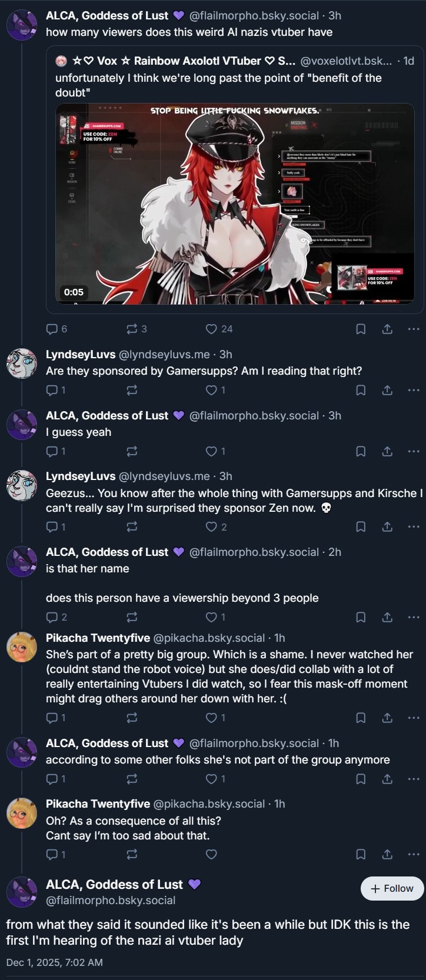Repost Pikacha's "pretty big group" reply

(132, 718)
